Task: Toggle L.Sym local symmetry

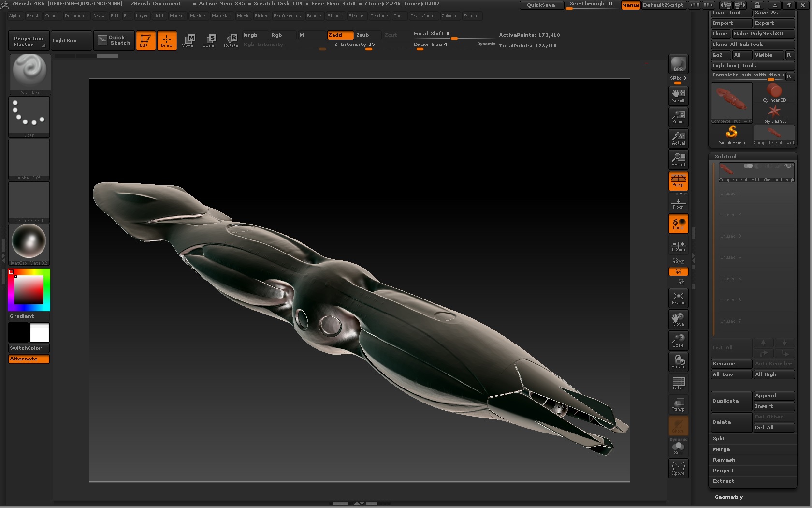Action: [x=678, y=247]
